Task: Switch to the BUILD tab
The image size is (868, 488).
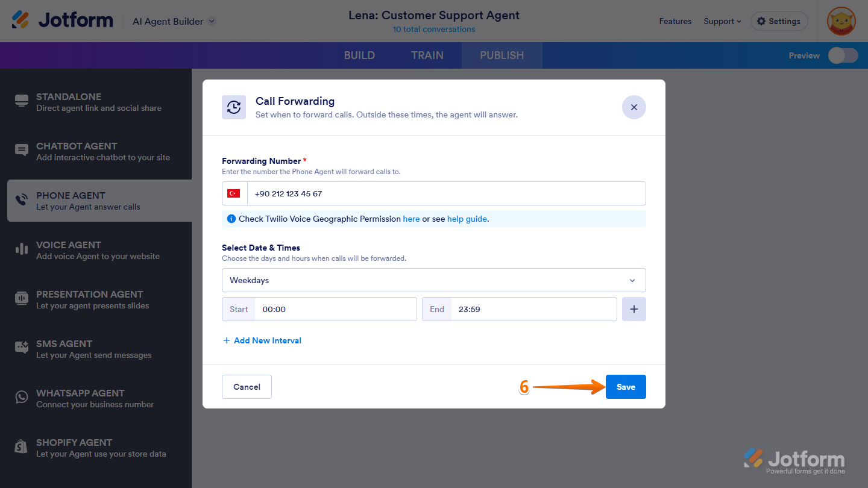Action: pyautogui.click(x=359, y=55)
